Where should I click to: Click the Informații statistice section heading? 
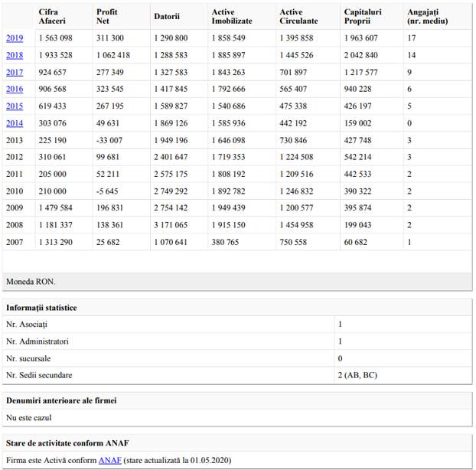(41, 308)
